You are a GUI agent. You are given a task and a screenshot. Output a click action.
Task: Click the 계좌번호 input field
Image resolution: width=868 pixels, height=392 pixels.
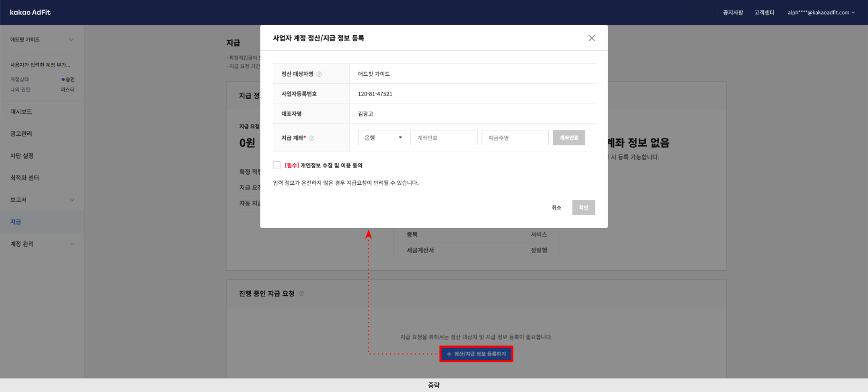tap(444, 138)
